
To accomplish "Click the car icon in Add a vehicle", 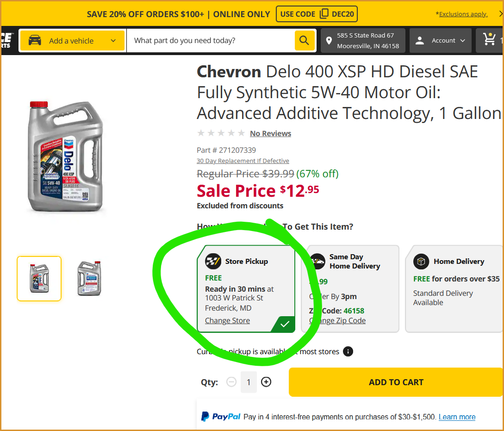I will (x=35, y=41).
